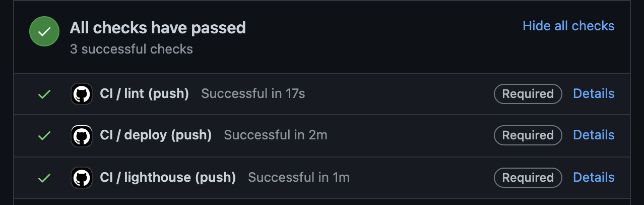
Task: Select the CI / deploy (push) check name
Action: 156,135
